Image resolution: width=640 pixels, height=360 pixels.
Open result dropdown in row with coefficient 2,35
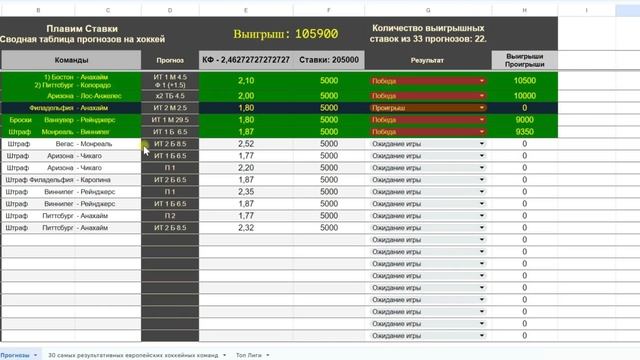click(482, 192)
